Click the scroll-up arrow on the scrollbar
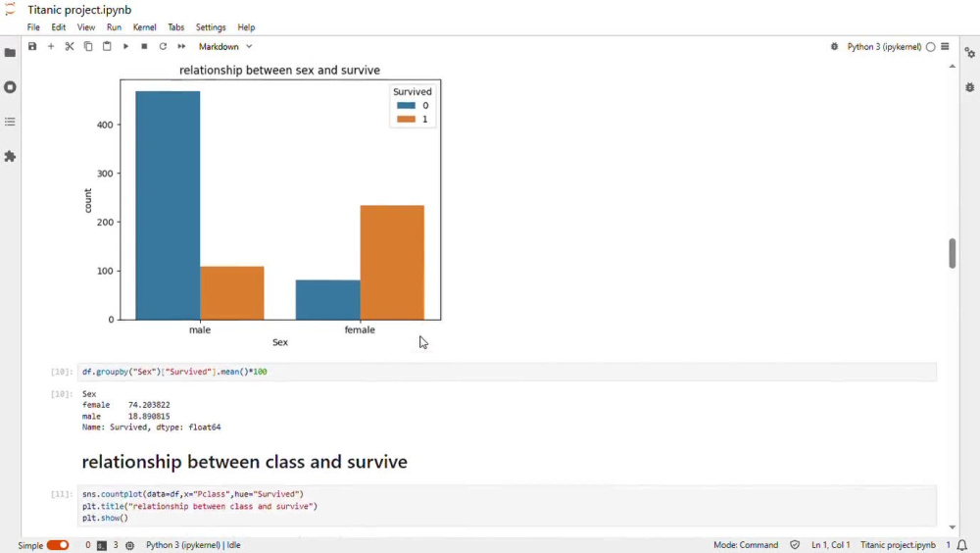The width and height of the screenshot is (980, 553). point(952,67)
